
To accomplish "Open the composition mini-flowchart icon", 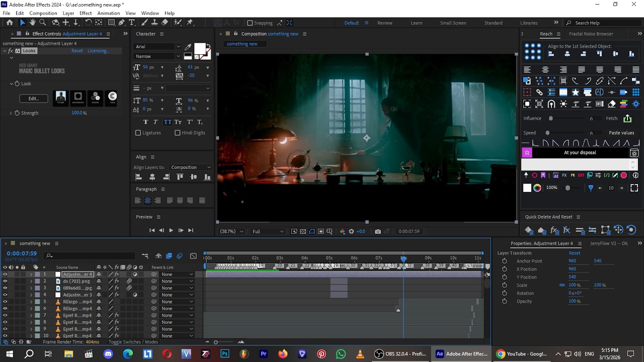I will (x=145, y=256).
